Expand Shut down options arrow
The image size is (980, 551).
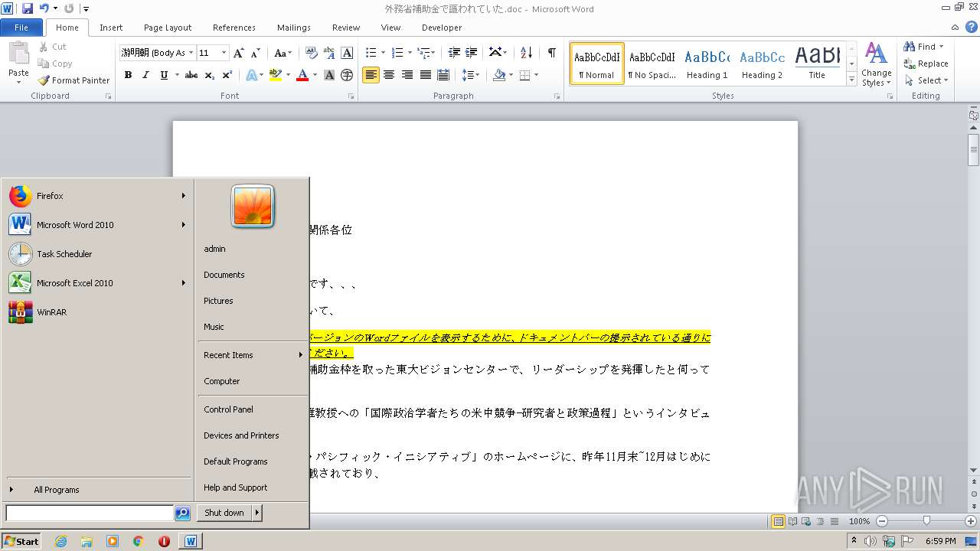click(257, 513)
